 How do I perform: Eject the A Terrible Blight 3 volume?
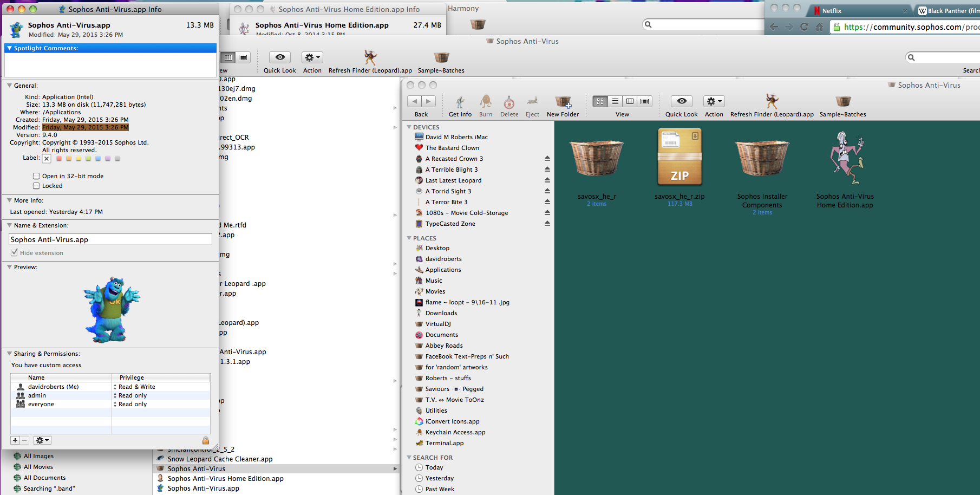[547, 170]
